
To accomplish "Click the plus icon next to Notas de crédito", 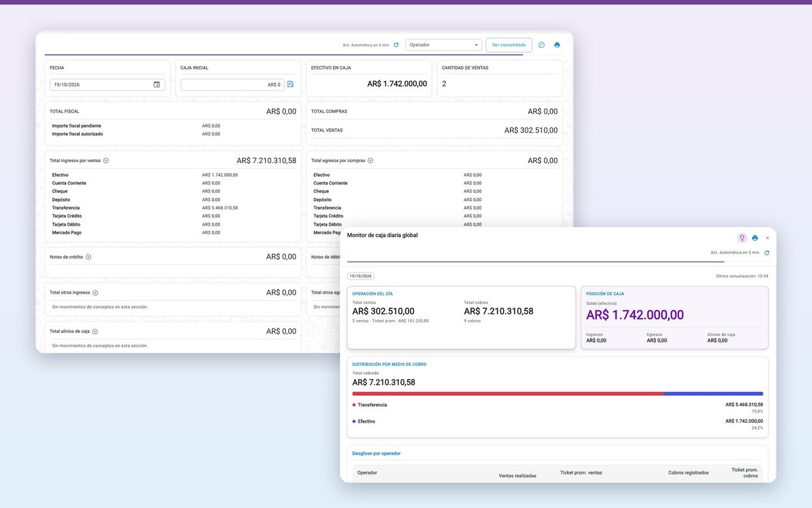I will pyautogui.click(x=89, y=257).
